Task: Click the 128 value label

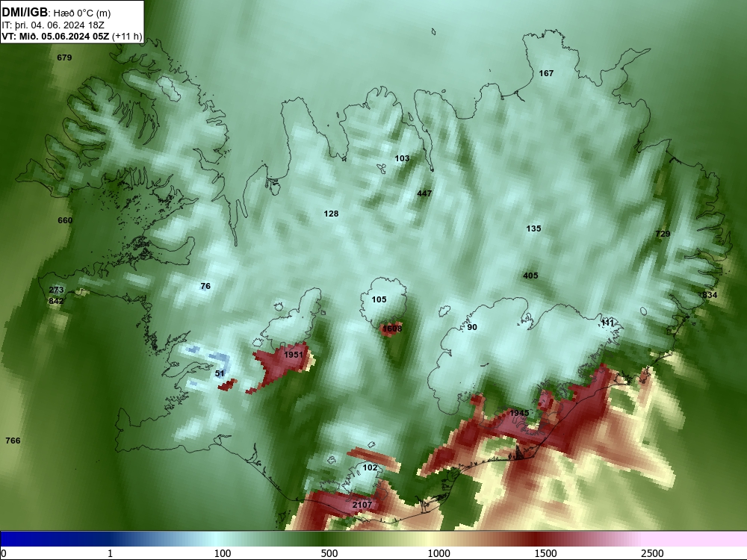Action: point(331,214)
